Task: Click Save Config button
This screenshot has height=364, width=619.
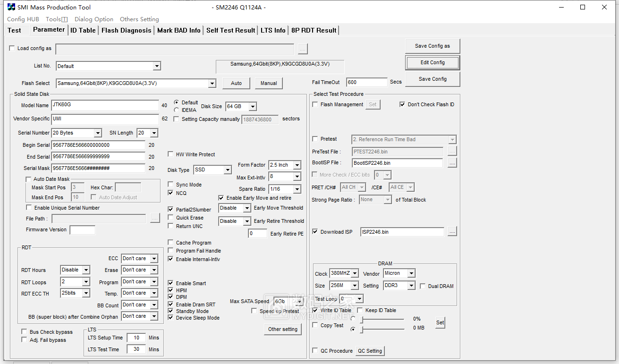Action: [432, 79]
